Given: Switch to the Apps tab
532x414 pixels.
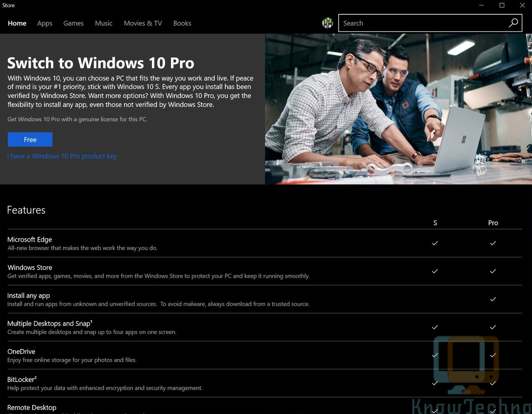Looking at the screenshot, I should point(45,23).
